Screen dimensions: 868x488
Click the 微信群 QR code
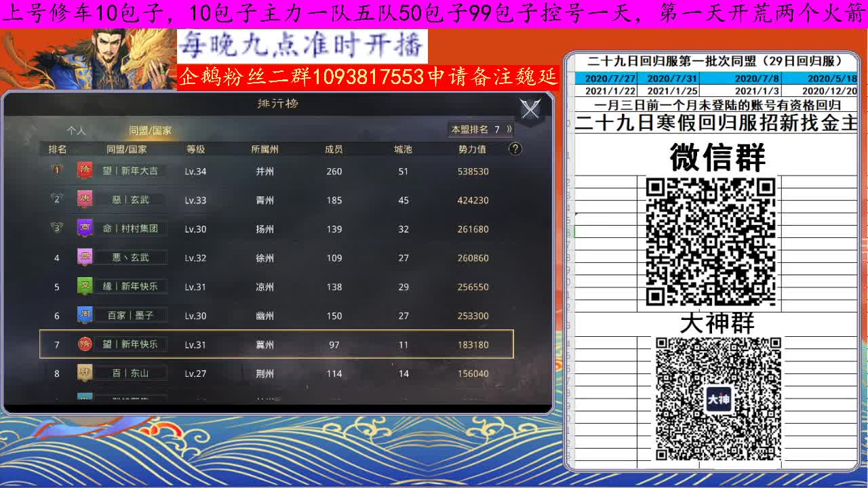coord(710,241)
